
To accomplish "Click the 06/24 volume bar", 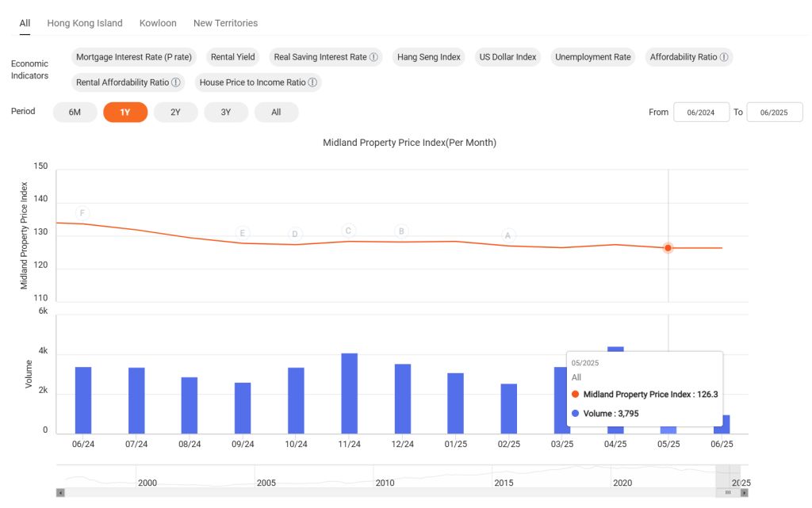I will coord(82,400).
